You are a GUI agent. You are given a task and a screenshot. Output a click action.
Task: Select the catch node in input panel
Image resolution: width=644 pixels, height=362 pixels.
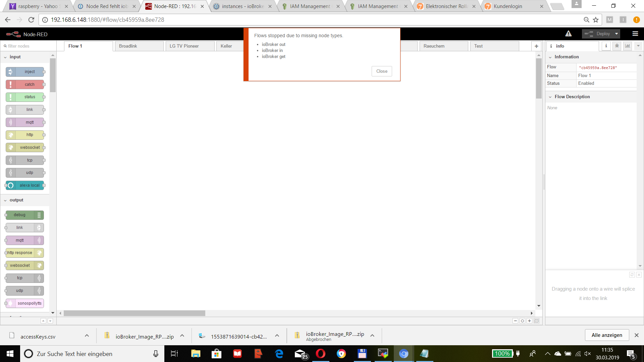click(x=30, y=84)
